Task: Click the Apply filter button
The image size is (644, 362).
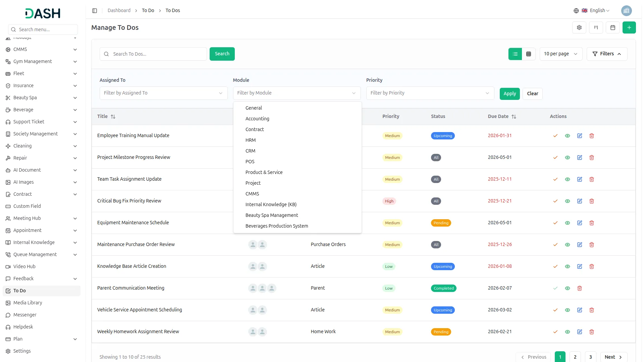Action: tap(509, 94)
